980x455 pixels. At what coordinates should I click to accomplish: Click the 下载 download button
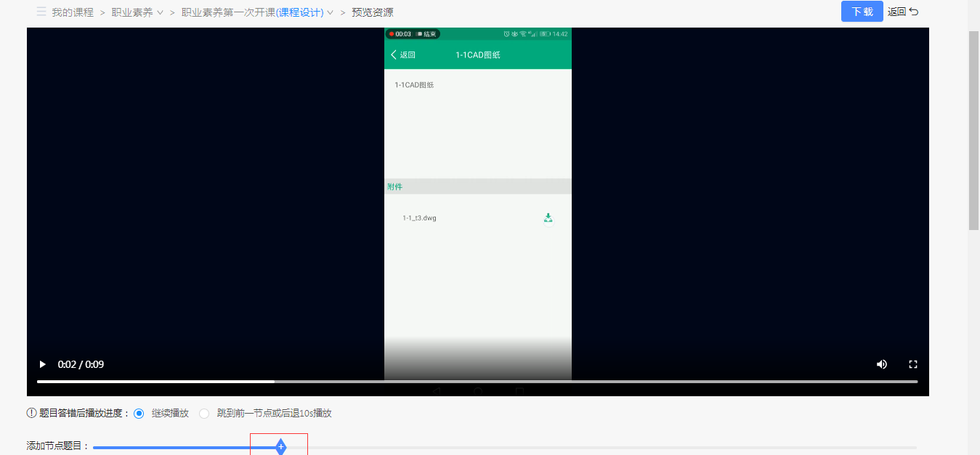coord(862,12)
